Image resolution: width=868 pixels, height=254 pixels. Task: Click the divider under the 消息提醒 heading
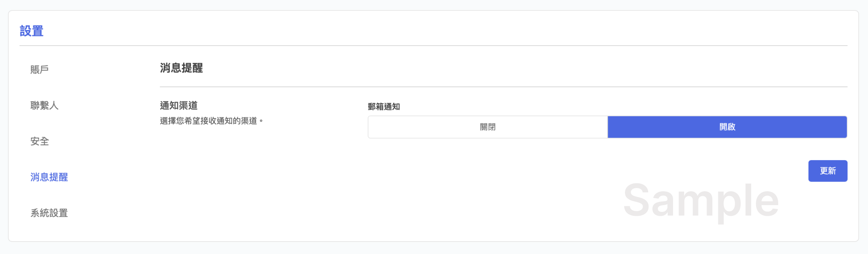[503, 87]
